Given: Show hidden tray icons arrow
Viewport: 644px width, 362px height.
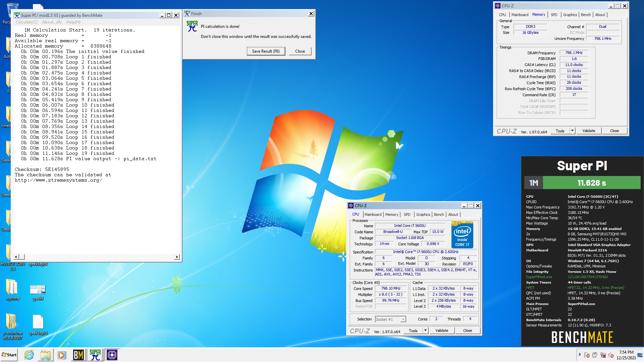Looking at the screenshot, I should coord(579,354).
